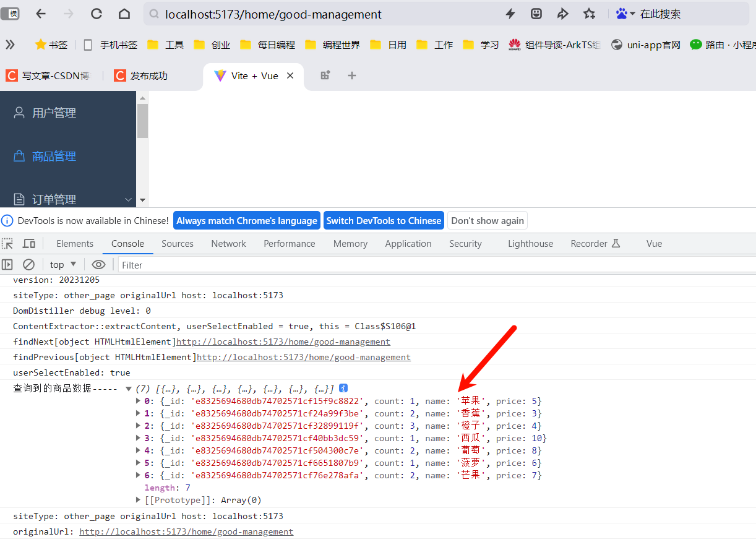
Task: Open the uni-app官网 bookmark
Action: (x=645, y=45)
